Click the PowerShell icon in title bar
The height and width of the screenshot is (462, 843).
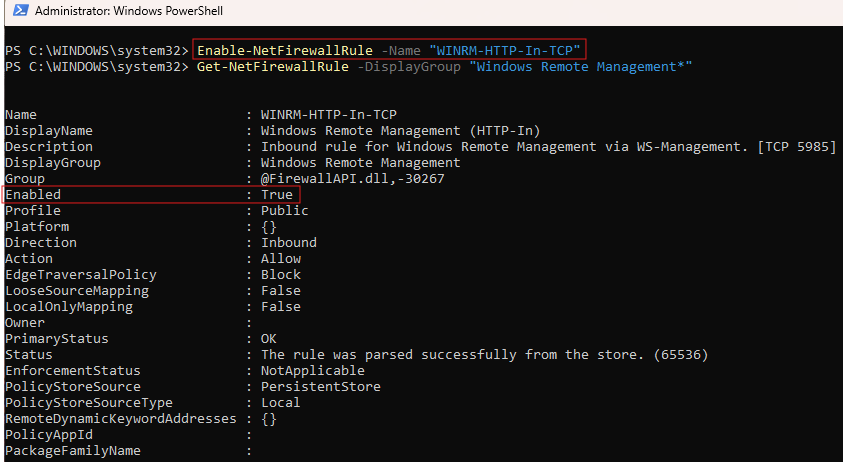16,11
